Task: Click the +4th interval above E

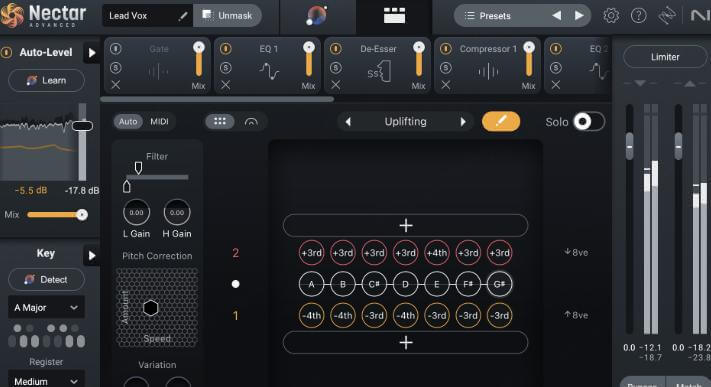Action: [437, 253]
